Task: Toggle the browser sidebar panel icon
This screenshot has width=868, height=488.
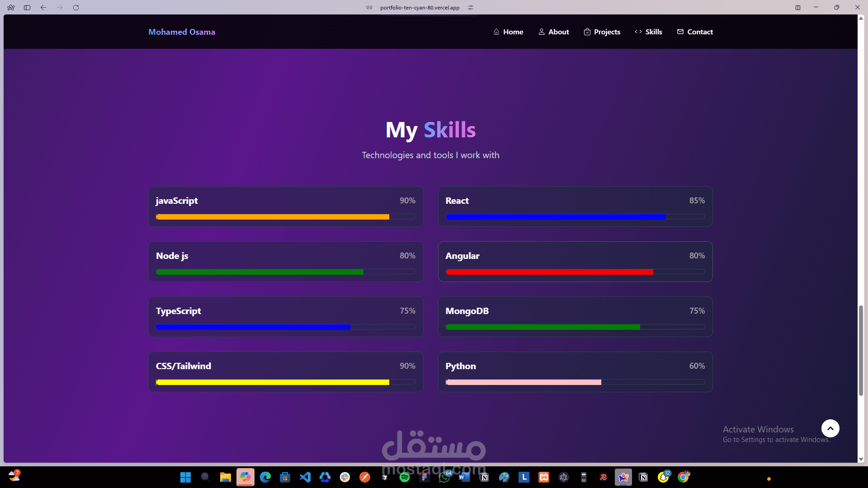Action: click(x=27, y=8)
